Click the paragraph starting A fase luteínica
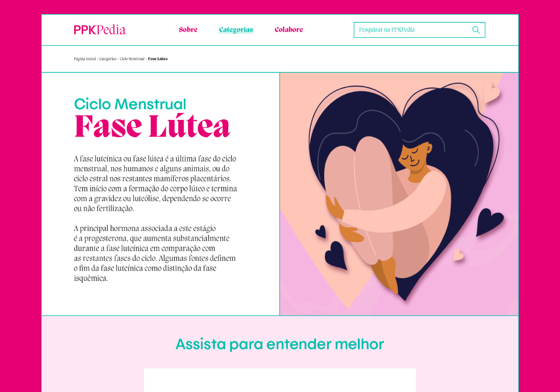Viewport: 560px width, 392px height. coord(155,183)
